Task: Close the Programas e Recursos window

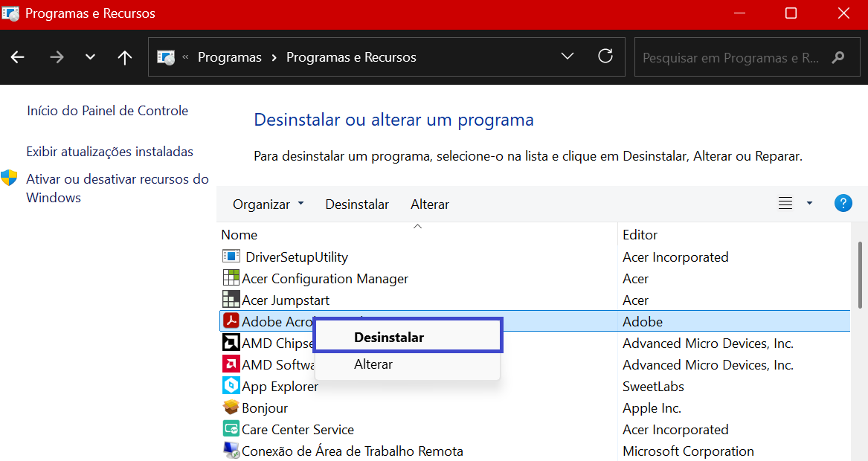Action: click(843, 13)
